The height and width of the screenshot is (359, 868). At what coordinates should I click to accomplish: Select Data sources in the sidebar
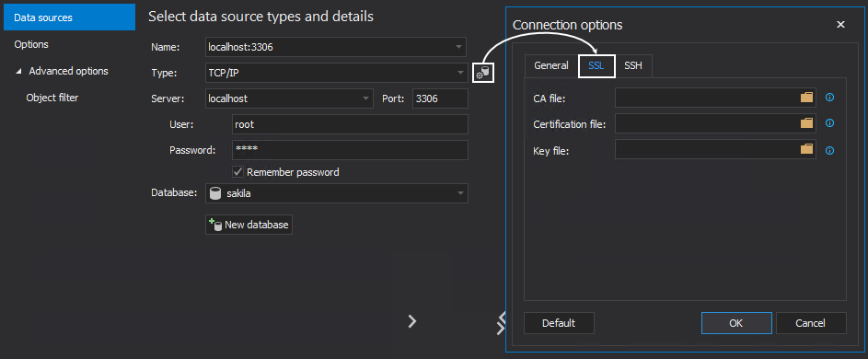69,17
